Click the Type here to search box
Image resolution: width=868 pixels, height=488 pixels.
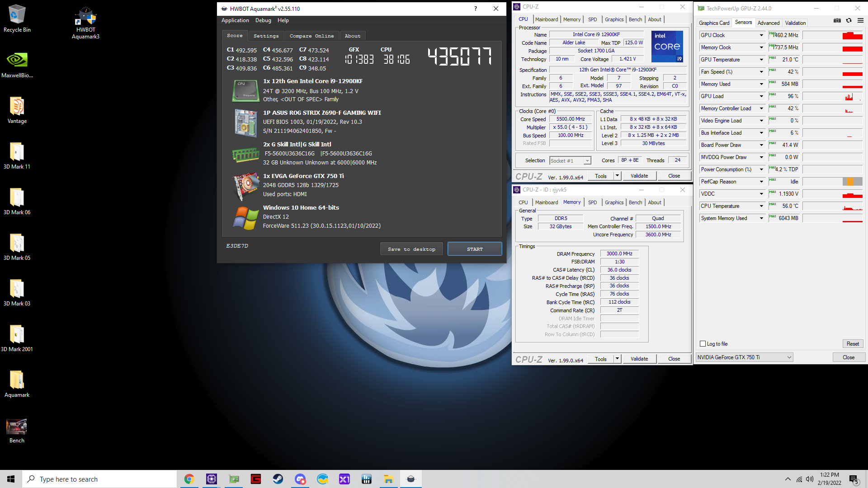(99, 479)
